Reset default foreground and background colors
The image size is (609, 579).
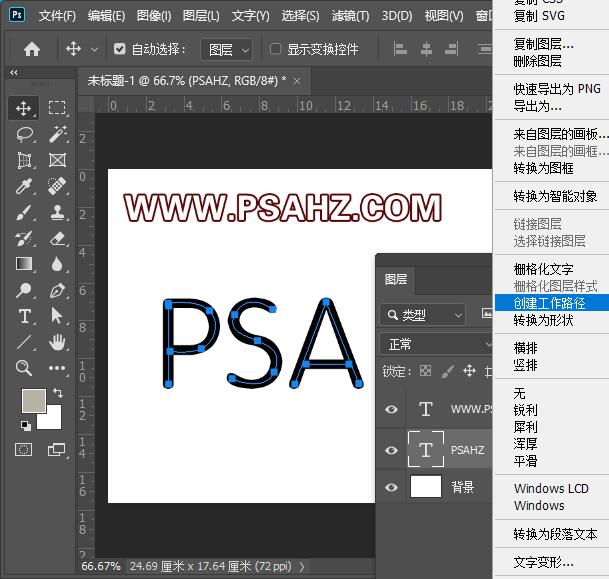(26, 426)
